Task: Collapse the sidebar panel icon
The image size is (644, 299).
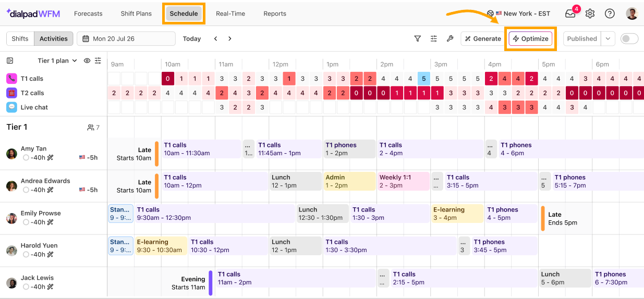Action: tap(10, 60)
